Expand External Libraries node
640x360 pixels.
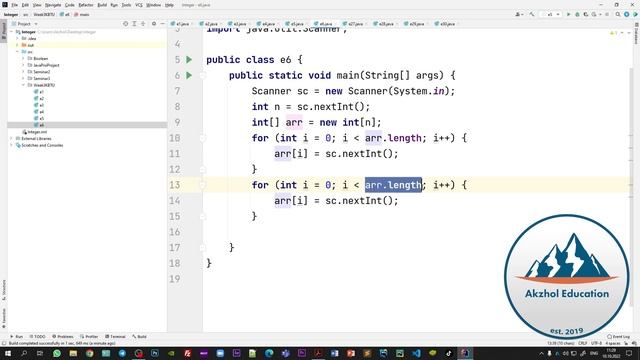[x=11, y=138]
